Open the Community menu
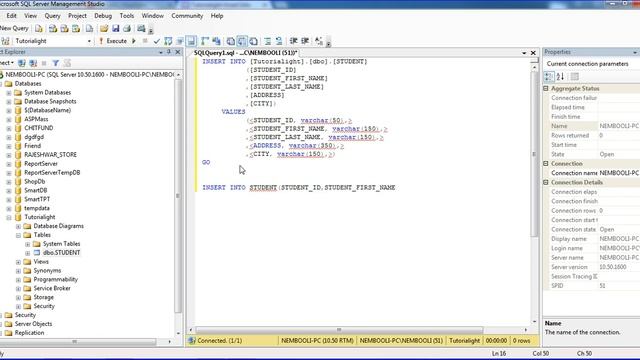 187,16
